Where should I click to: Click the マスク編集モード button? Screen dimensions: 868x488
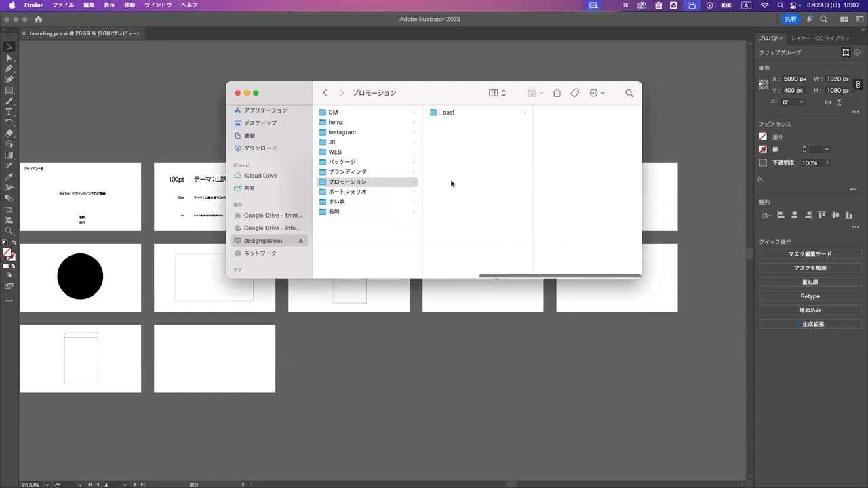pos(810,254)
